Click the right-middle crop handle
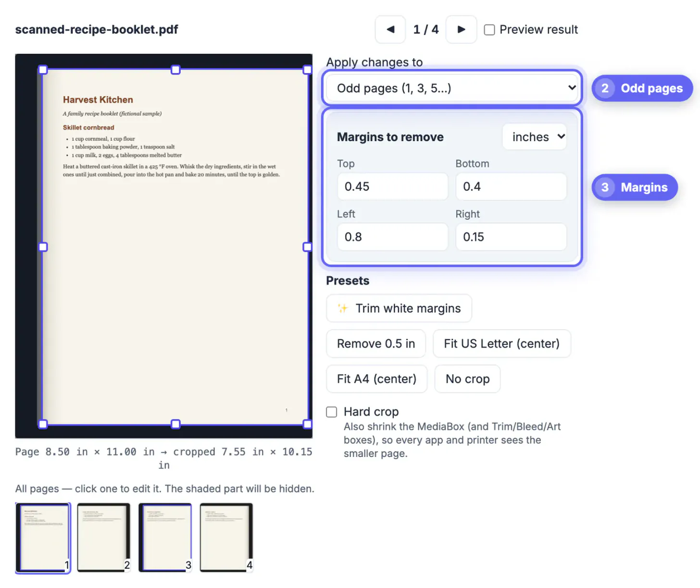This screenshot has width=700, height=588. 308,247
